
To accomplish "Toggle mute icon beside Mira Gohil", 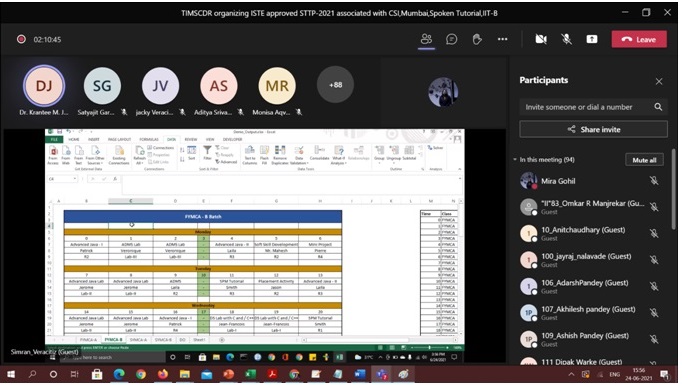I will coord(654,181).
